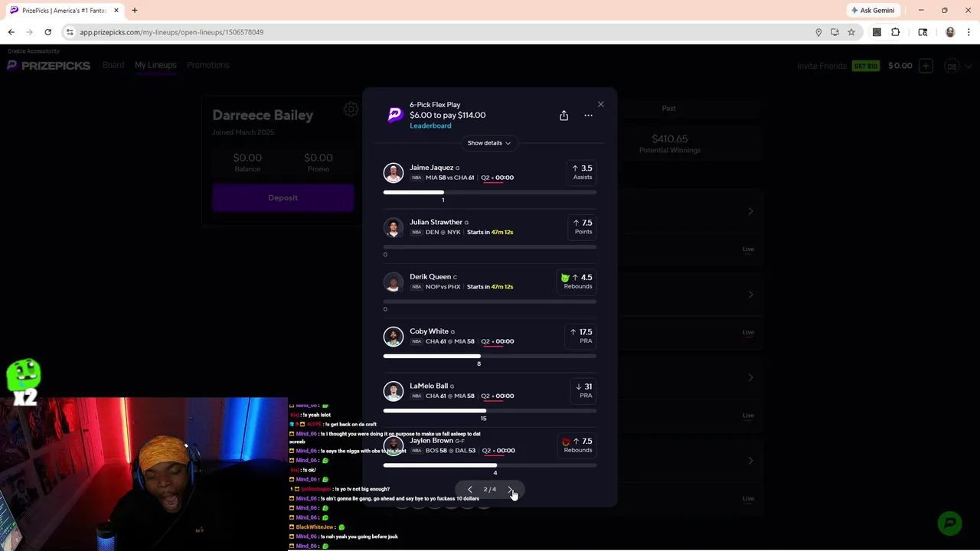Select Jaime Jaquez player avatar
Image resolution: width=980 pixels, height=551 pixels.
click(x=394, y=173)
